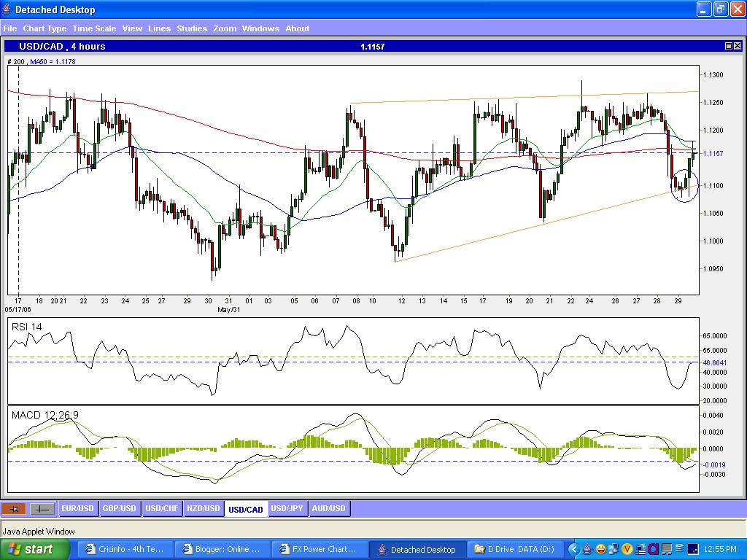Viewport: 747px width, 560px height.
Task: Select the GBP/USD currency tab
Action: pyautogui.click(x=119, y=508)
